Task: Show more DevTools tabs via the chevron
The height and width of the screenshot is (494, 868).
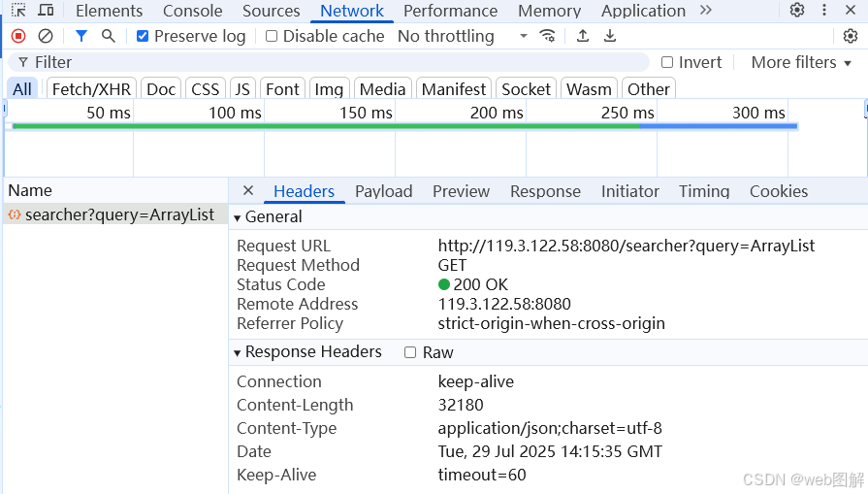Action: tap(705, 10)
